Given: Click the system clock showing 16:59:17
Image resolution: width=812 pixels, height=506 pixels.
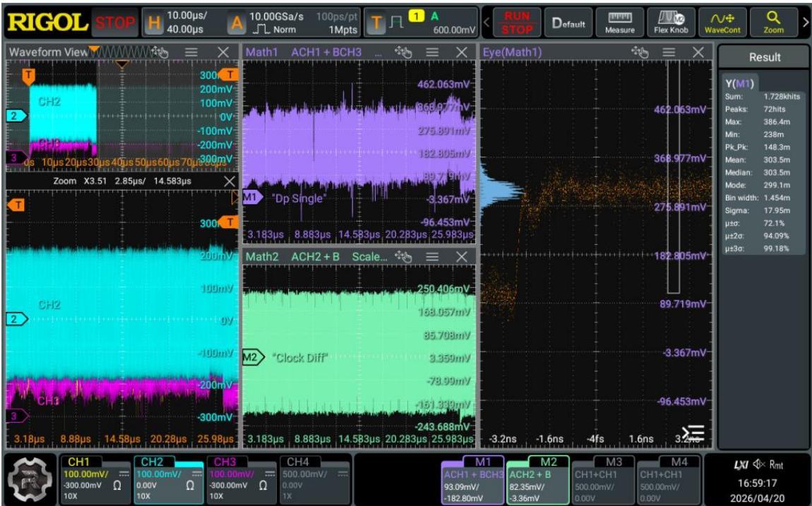Looking at the screenshot, I should (757, 483).
